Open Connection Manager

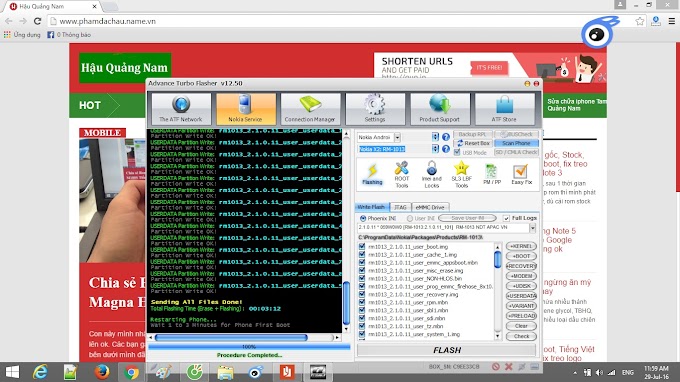310,108
